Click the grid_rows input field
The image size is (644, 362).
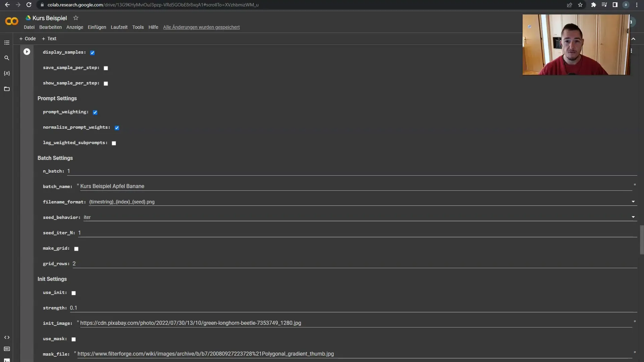point(355,263)
